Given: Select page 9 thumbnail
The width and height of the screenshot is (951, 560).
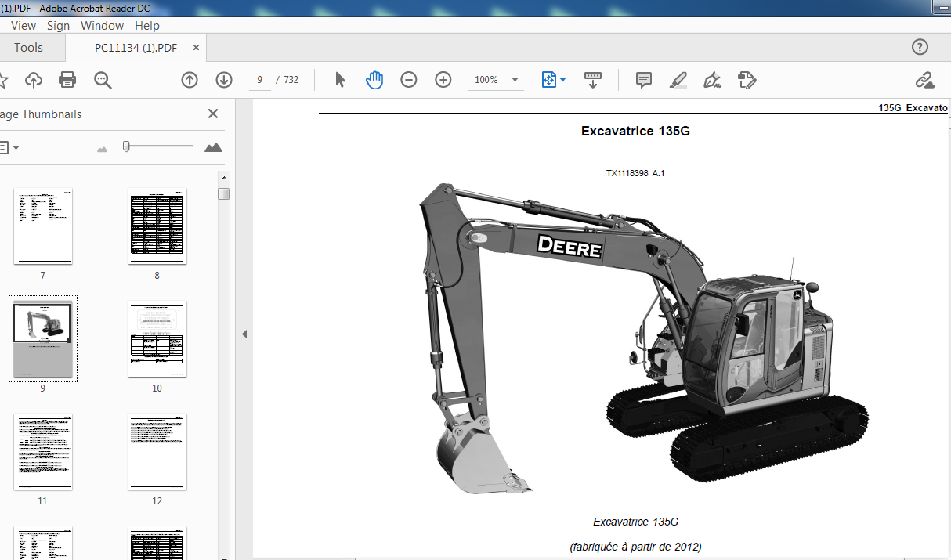Looking at the screenshot, I should (x=43, y=339).
